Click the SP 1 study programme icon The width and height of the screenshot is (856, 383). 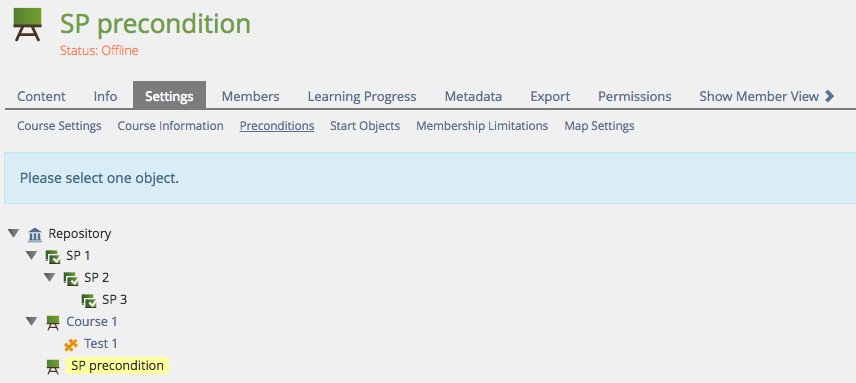[x=52, y=256]
